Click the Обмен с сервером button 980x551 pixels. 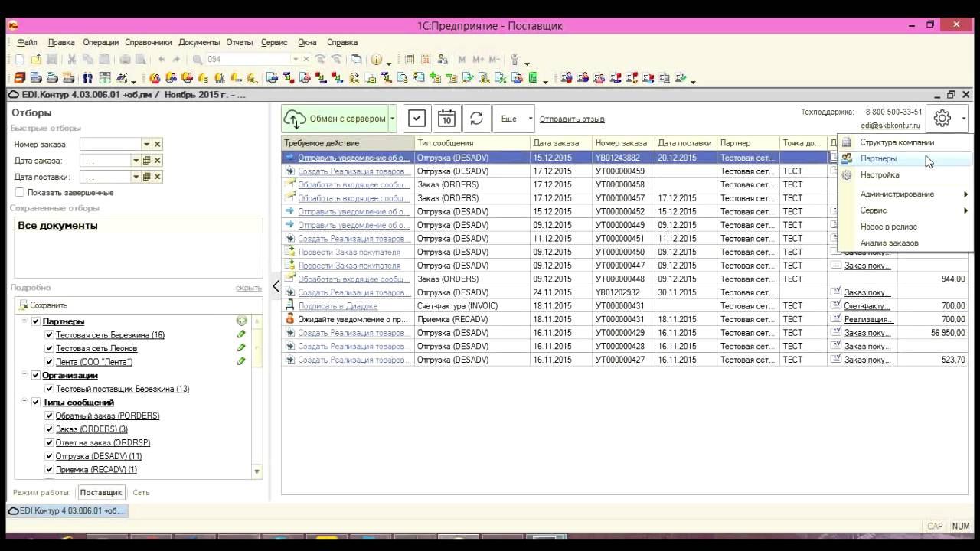pyautogui.click(x=335, y=119)
